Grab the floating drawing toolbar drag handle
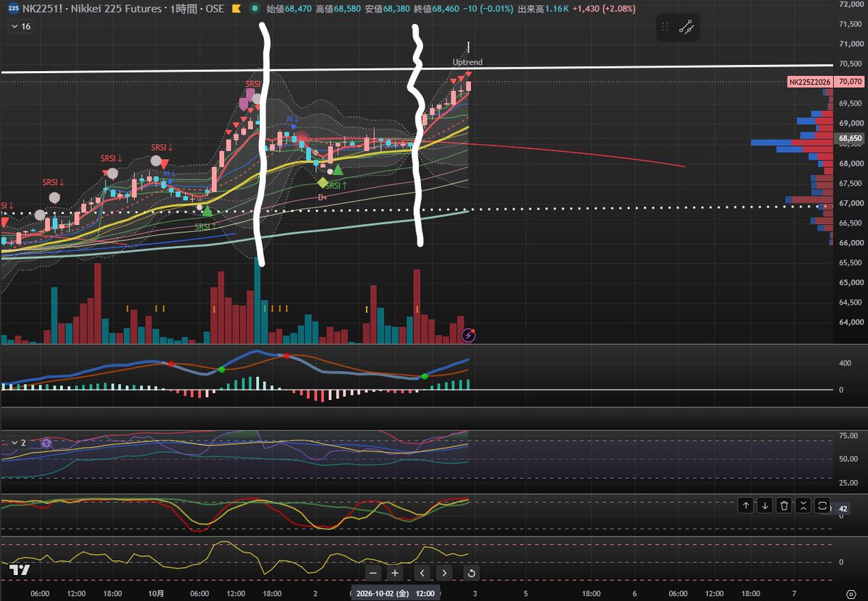Image resolution: width=868 pixels, height=601 pixels. point(665,27)
